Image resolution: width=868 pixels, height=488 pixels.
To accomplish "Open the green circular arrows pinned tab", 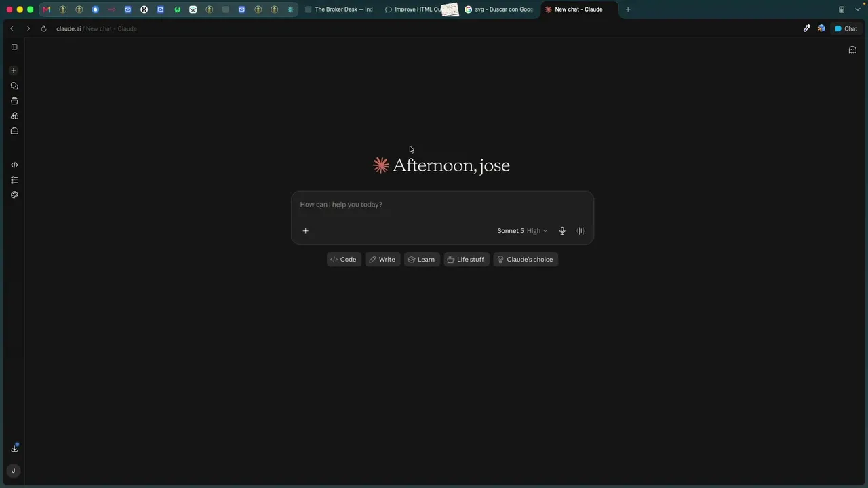I will (176, 9).
